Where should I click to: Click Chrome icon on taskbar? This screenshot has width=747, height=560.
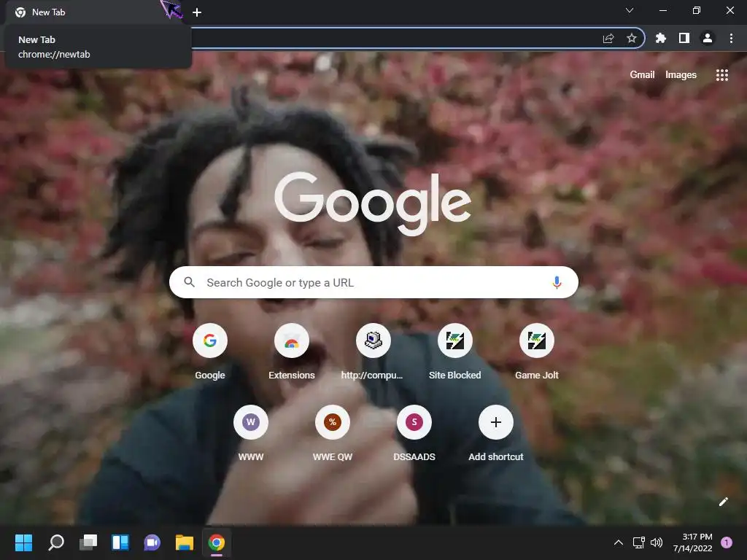coord(216,542)
